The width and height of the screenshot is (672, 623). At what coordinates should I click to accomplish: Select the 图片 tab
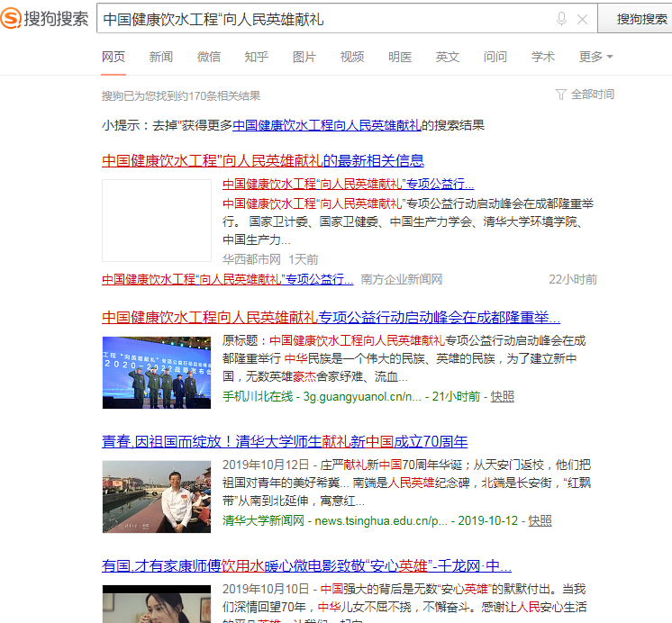(x=304, y=57)
